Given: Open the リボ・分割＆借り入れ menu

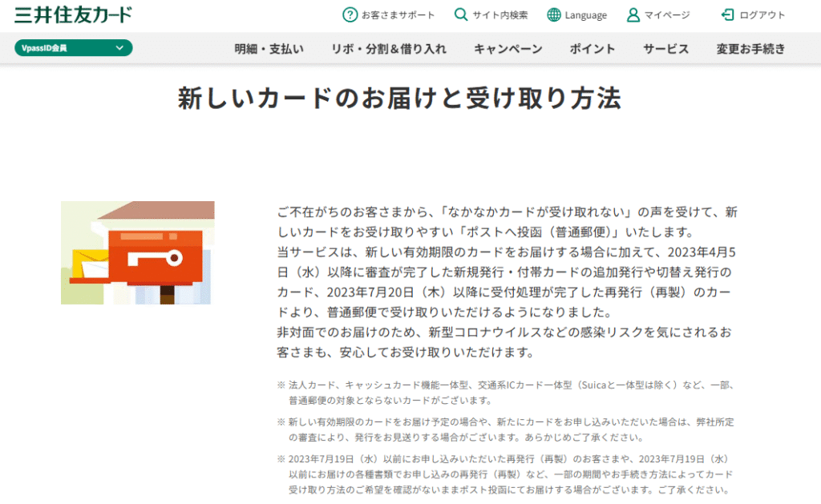Looking at the screenshot, I should click(x=389, y=49).
